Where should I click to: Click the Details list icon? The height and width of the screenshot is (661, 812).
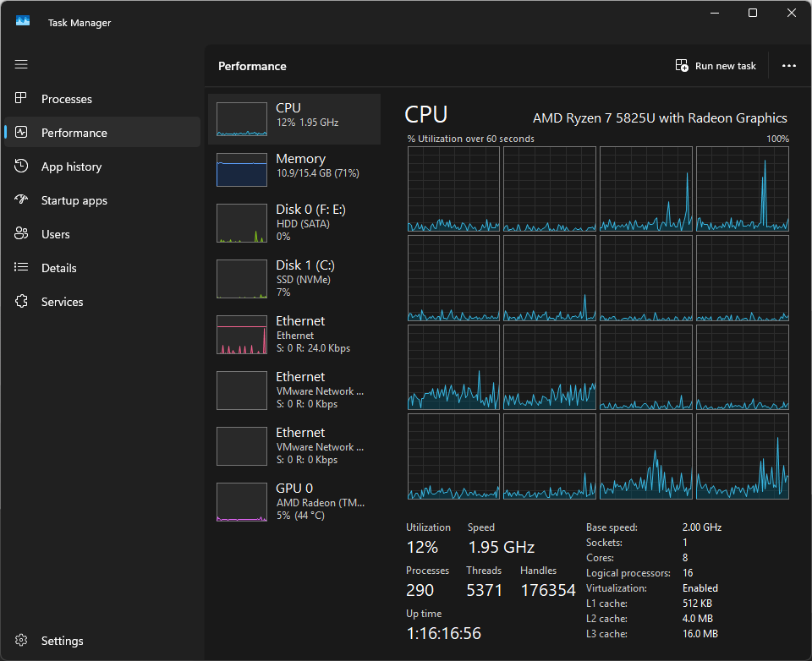pos(21,267)
